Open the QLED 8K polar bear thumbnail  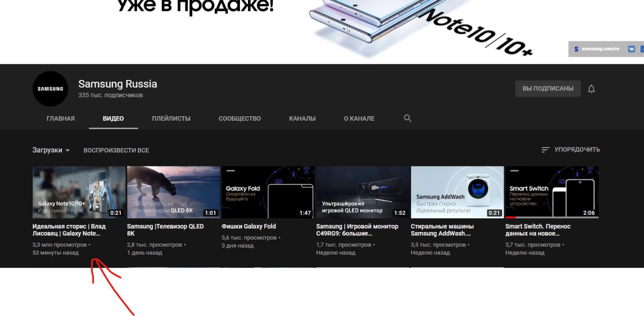tap(174, 192)
